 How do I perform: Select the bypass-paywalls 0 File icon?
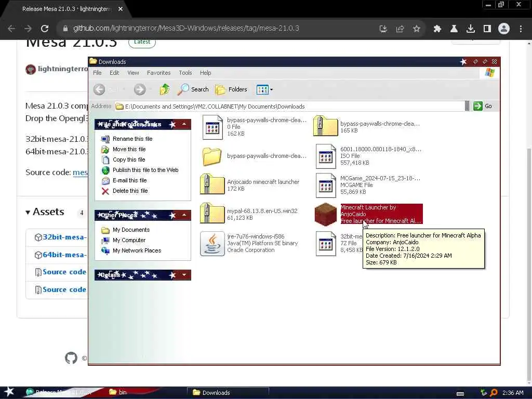(x=212, y=127)
